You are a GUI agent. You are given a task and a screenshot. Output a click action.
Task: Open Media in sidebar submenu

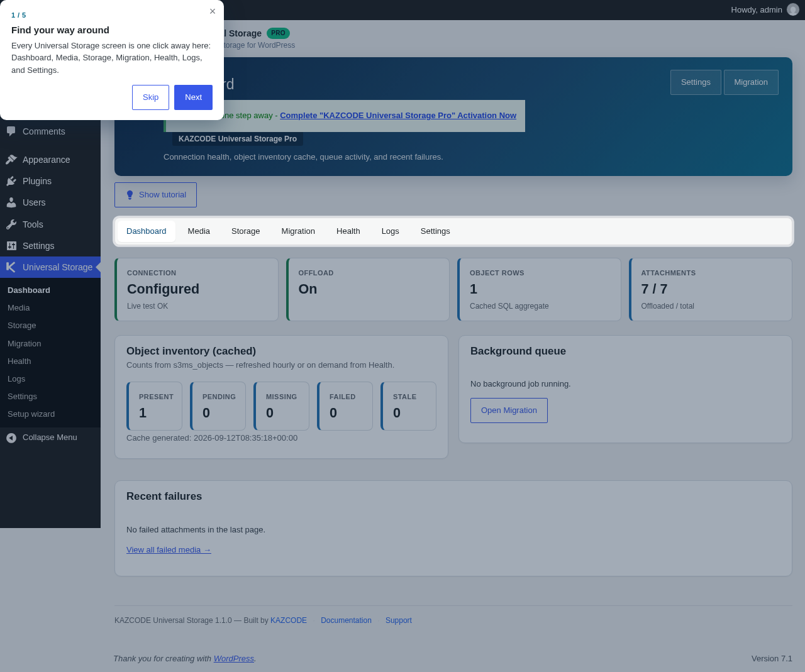pyautogui.click(x=50, y=308)
